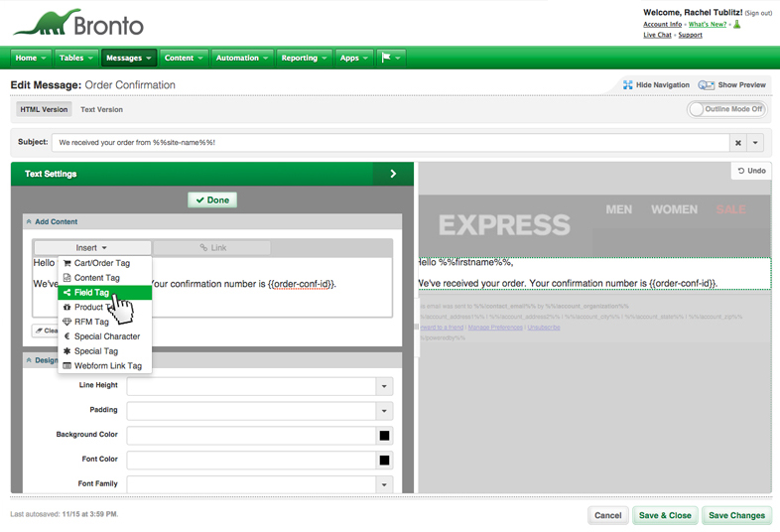
Task: Open the Background Color swatch
Action: [384, 435]
